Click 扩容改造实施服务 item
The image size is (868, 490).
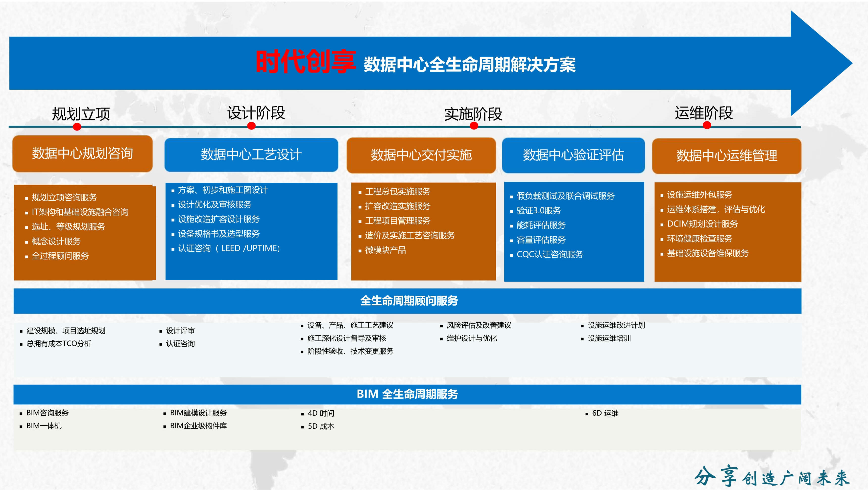[x=398, y=206]
